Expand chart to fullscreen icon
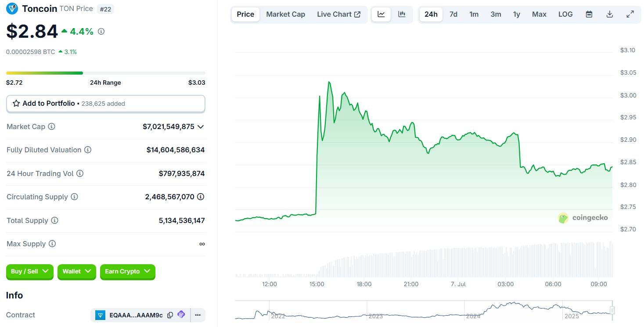 [630, 14]
